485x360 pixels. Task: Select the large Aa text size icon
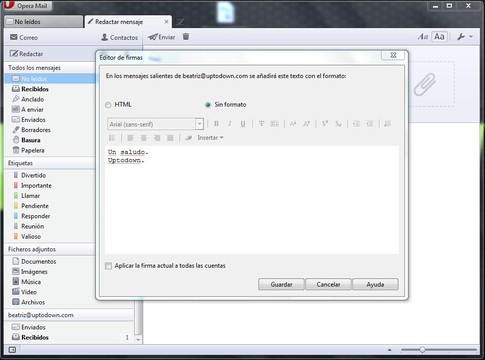tap(439, 36)
